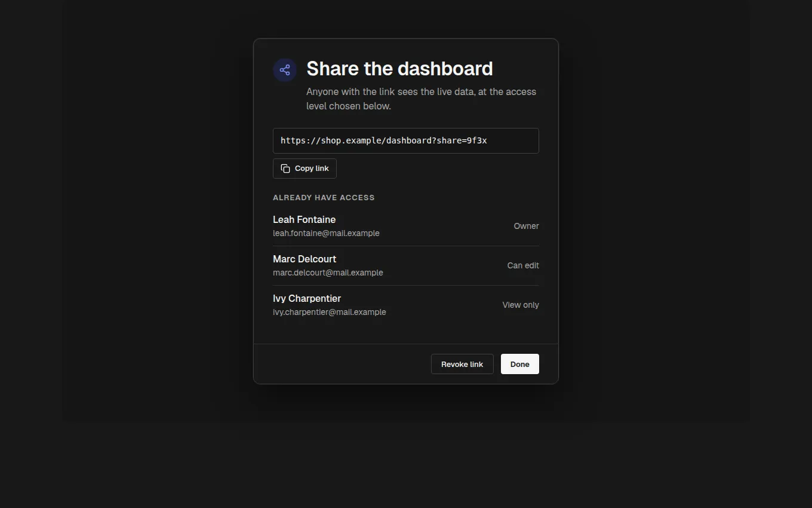Focus the share URL input field
This screenshot has width=812, height=508.
[406, 140]
